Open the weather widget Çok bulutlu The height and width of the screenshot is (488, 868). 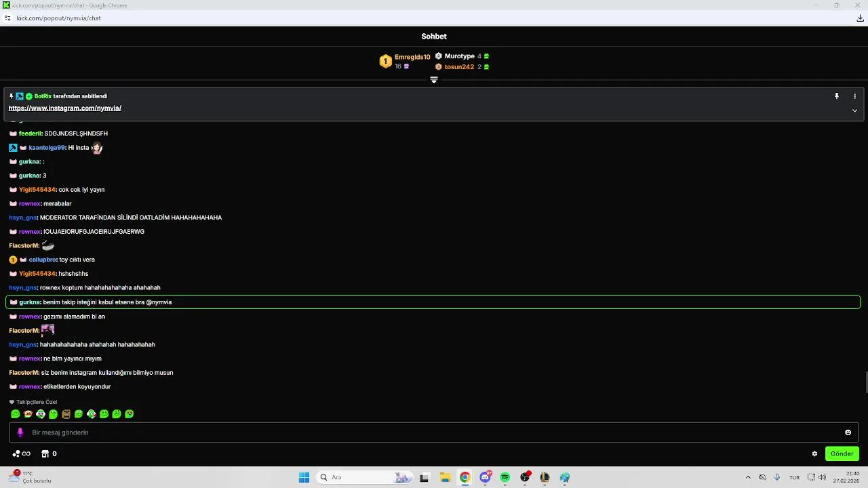(31, 477)
